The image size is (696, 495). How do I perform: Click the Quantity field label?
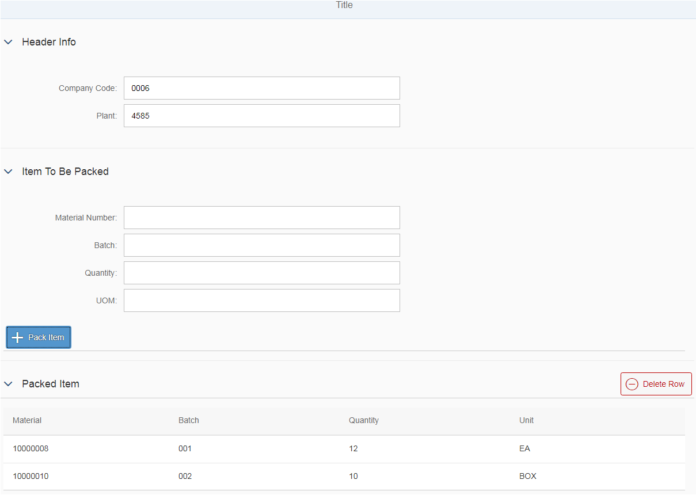pos(101,273)
